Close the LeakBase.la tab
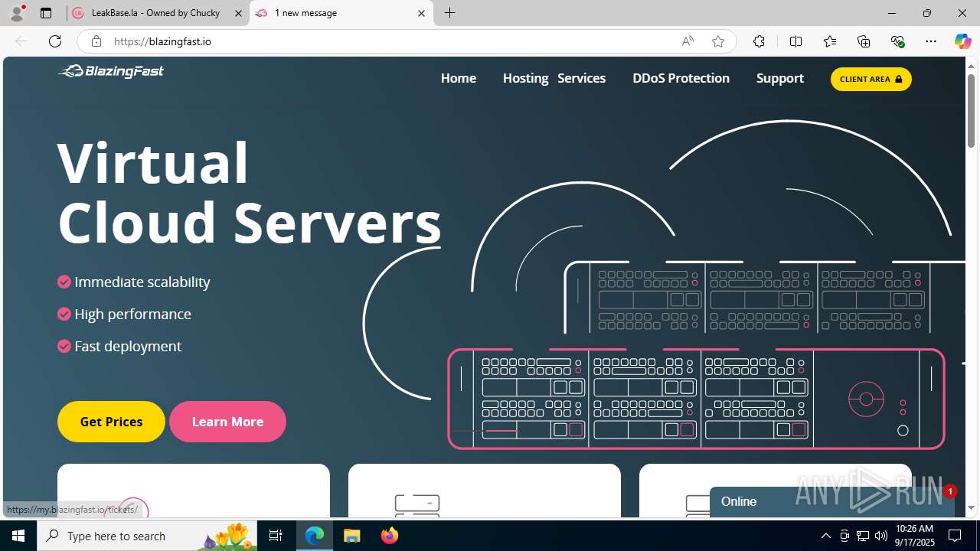This screenshot has width=980, height=551. point(238,13)
